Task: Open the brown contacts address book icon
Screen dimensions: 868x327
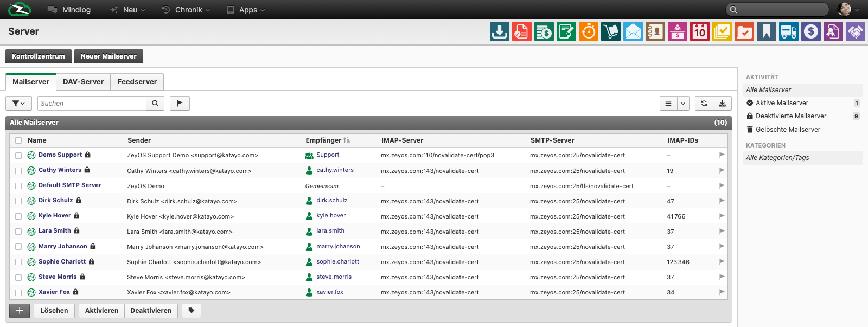Action: click(x=655, y=31)
